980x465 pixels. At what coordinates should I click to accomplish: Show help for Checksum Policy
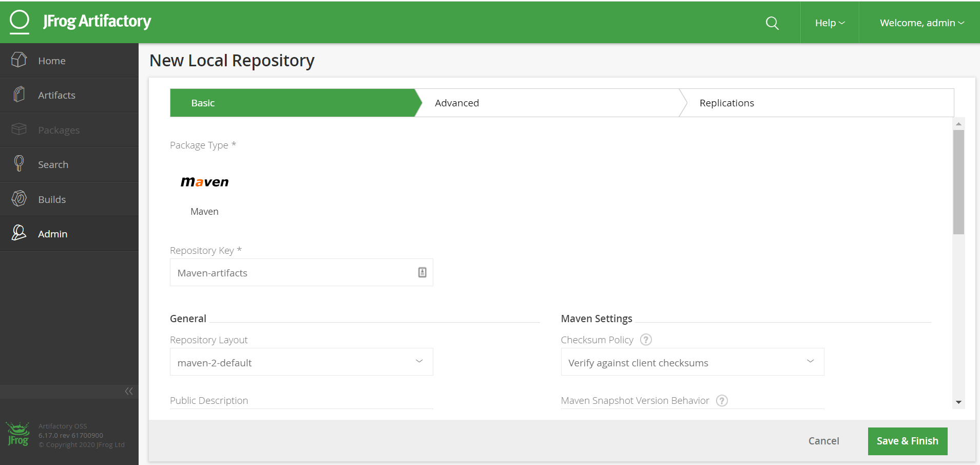coord(646,340)
